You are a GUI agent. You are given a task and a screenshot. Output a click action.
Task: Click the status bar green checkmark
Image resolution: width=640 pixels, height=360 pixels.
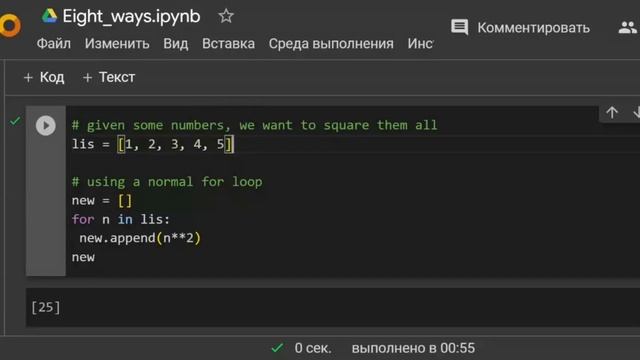(277, 348)
